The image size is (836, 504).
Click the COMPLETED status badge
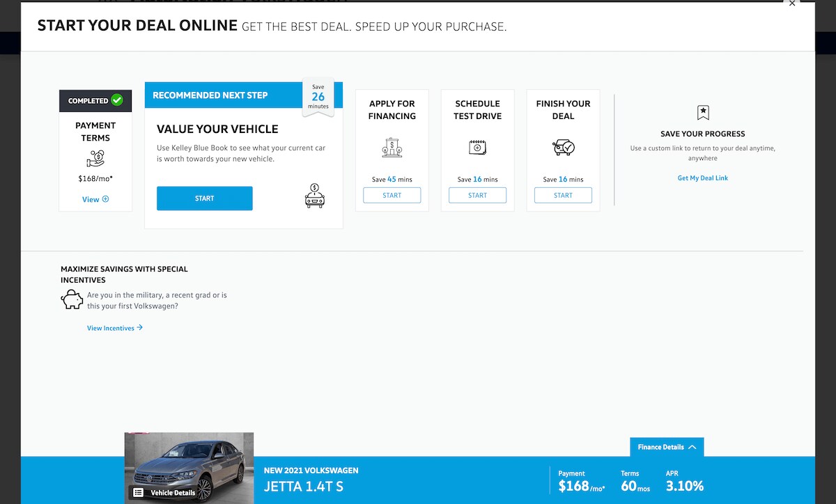(x=95, y=101)
